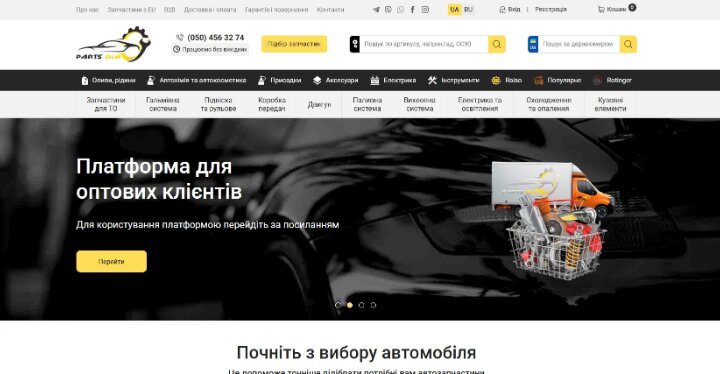Expand the Гальмівна система category
This screenshot has height=374, width=720.
pos(163,104)
